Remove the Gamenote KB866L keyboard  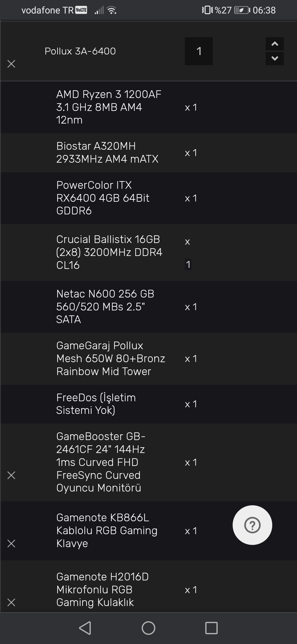tap(11, 544)
